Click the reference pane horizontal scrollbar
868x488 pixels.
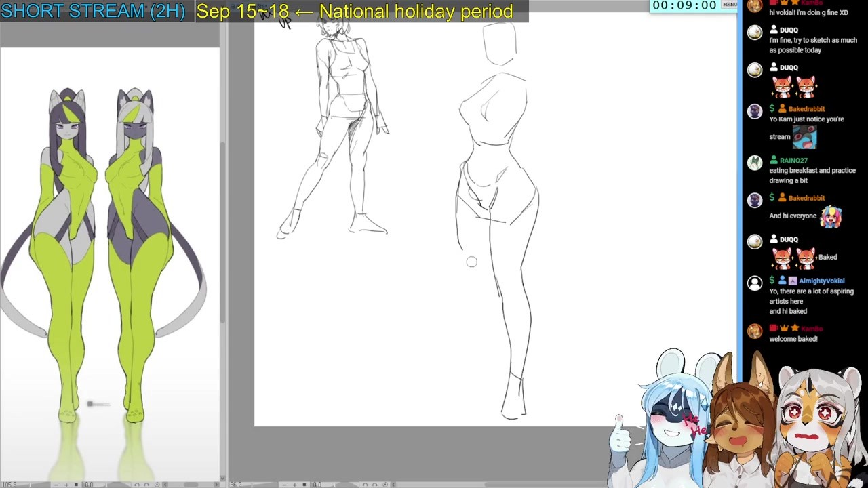point(191,485)
